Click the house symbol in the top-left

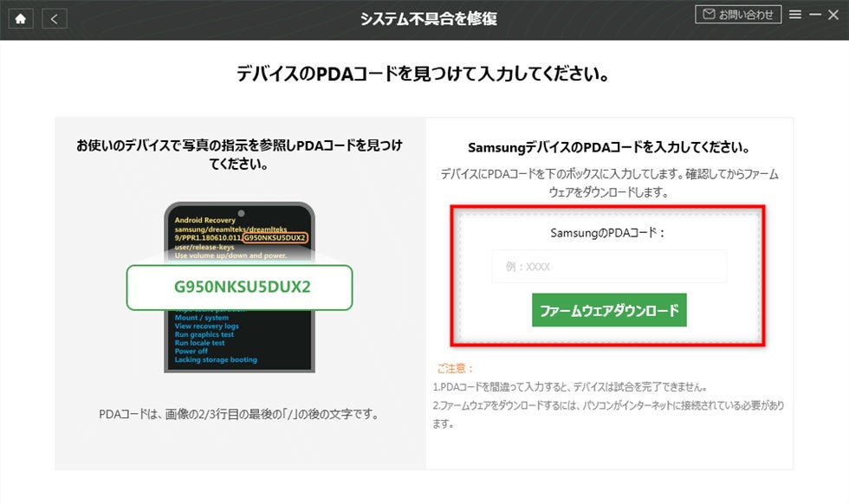pyautogui.click(x=20, y=17)
